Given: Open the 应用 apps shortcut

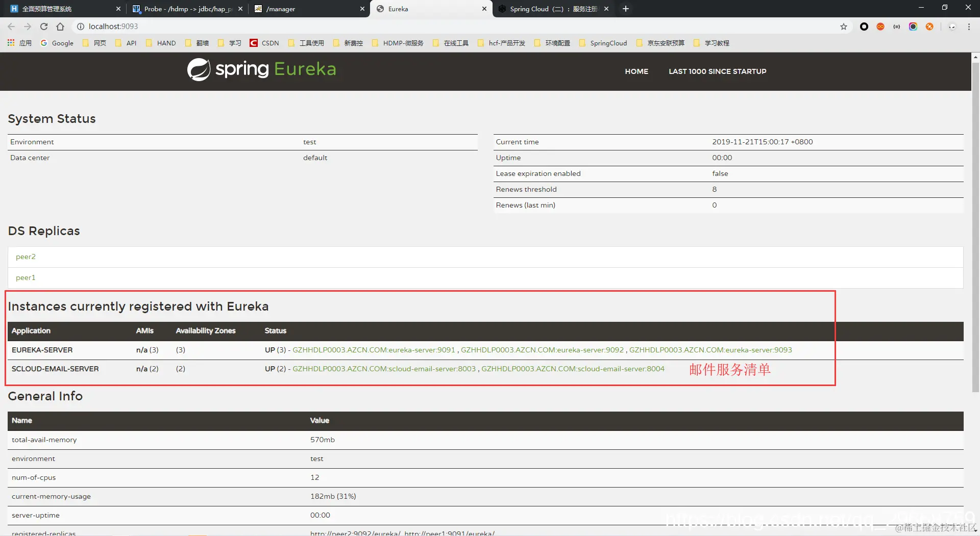Looking at the screenshot, I should (x=19, y=43).
